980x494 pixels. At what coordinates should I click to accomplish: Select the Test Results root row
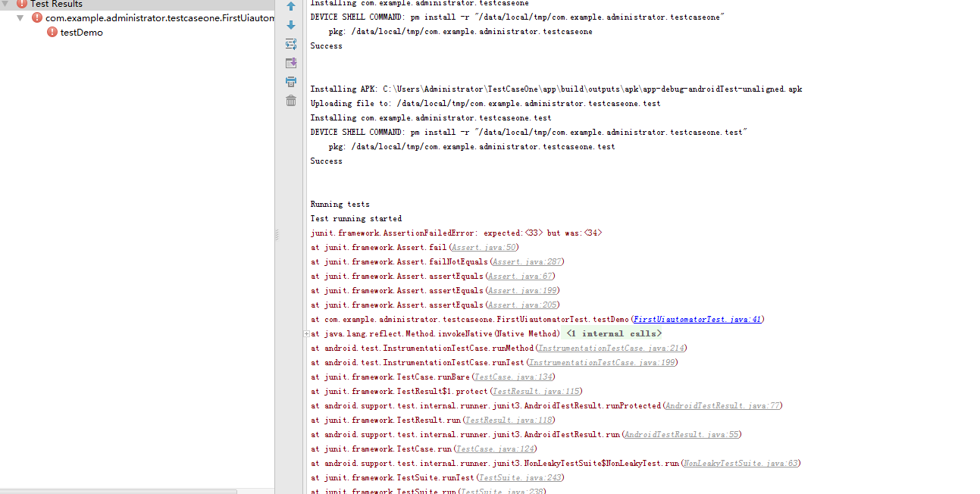[x=137, y=4]
